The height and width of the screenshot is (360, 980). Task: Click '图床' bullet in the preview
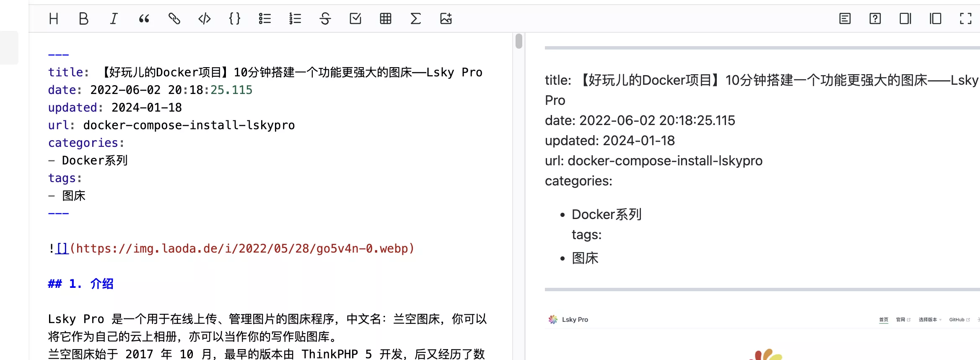(x=585, y=258)
